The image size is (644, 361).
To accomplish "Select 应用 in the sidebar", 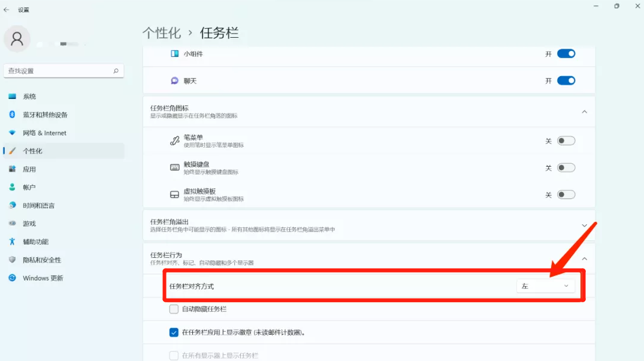I will click(x=64, y=169).
